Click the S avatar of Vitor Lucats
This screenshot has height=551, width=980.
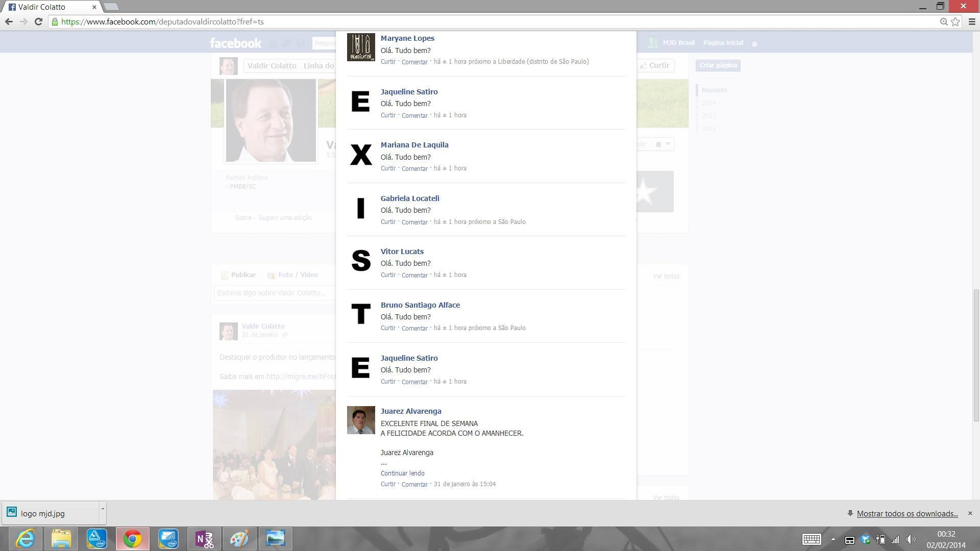click(361, 261)
